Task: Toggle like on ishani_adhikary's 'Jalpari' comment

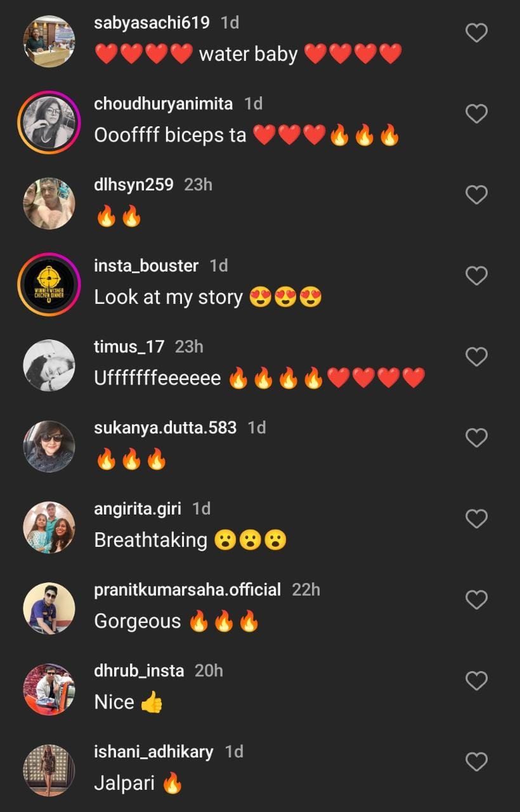Action: pos(476,761)
